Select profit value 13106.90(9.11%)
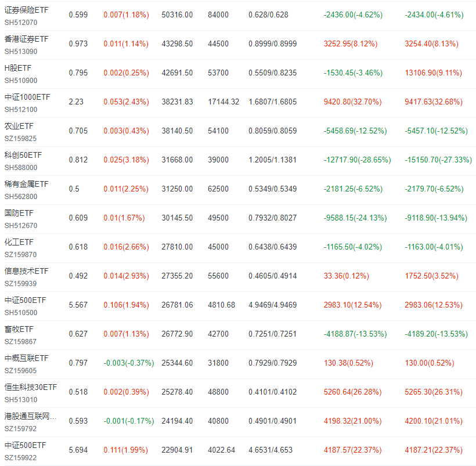476x466 pixels. click(433, 73)
